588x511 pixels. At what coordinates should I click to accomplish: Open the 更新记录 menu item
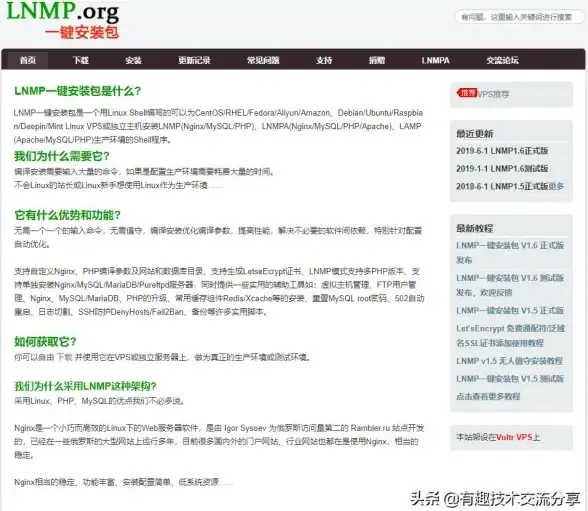tap(194, 60)
